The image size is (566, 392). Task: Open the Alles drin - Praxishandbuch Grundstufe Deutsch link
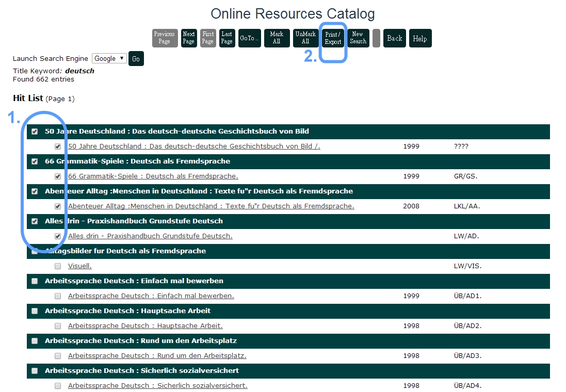point(150,236)
